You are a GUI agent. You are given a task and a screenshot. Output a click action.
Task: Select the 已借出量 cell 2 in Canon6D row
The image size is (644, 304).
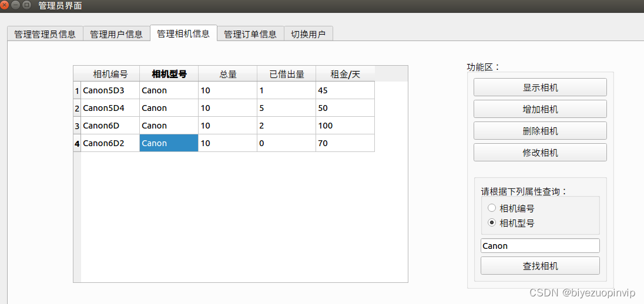click(286, 126)
